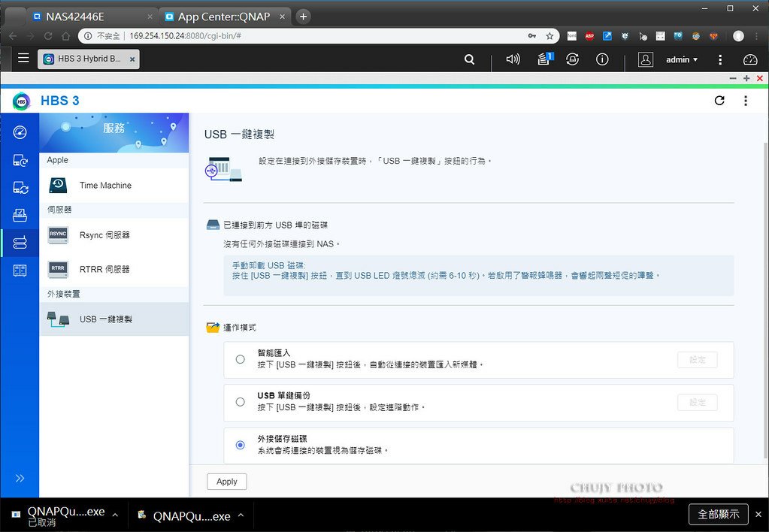Select the USB 單鍵備份 radio button
The image size is (769, 532).
point(240,402)
